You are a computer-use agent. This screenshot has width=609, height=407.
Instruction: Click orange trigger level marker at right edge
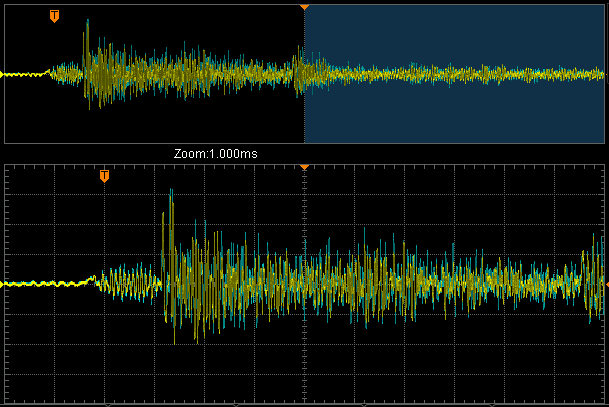607,285
